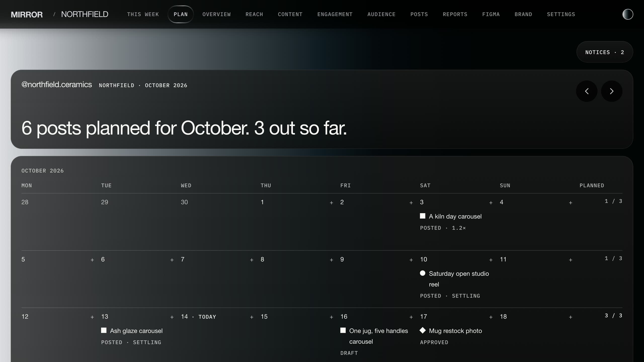
Task: Add a post on Saturday 3 with plus
Action: pyautogui.click(x=491, y=203)
